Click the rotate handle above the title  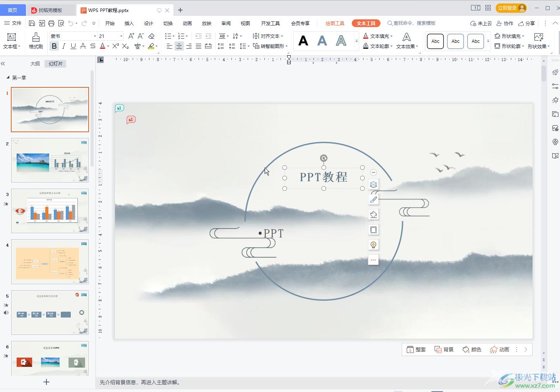tap(324, 158)
